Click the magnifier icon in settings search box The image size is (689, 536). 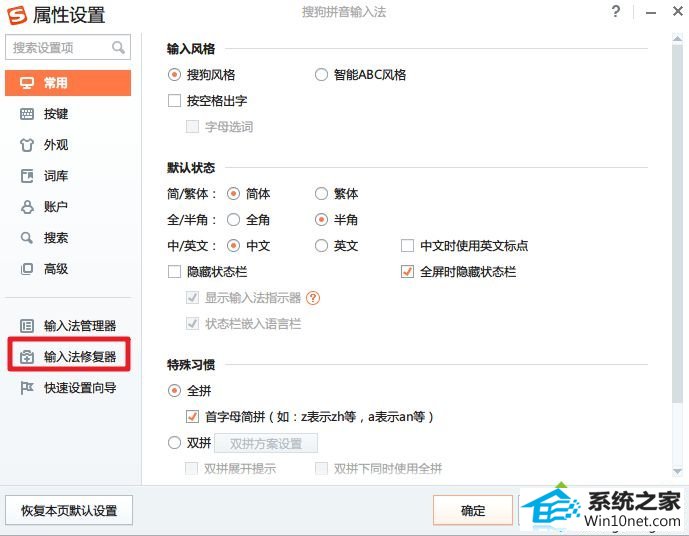click(x=118, y=47)
